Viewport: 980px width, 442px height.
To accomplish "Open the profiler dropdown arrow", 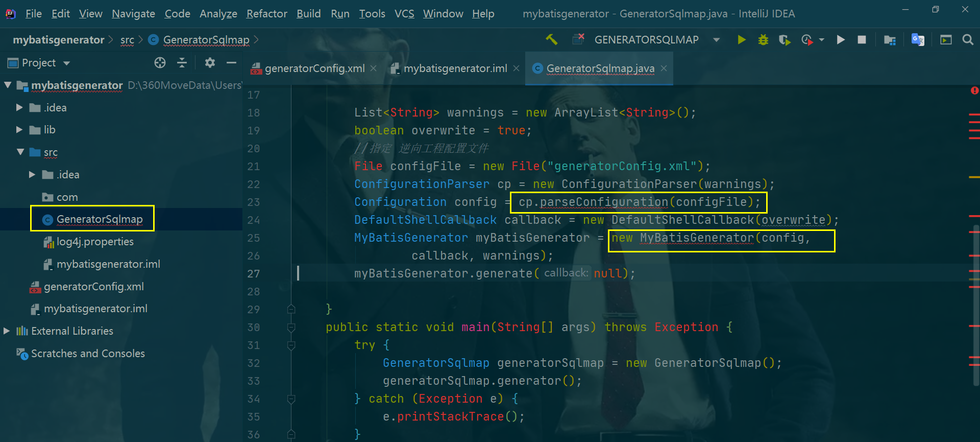I will [x=822, y=39].
